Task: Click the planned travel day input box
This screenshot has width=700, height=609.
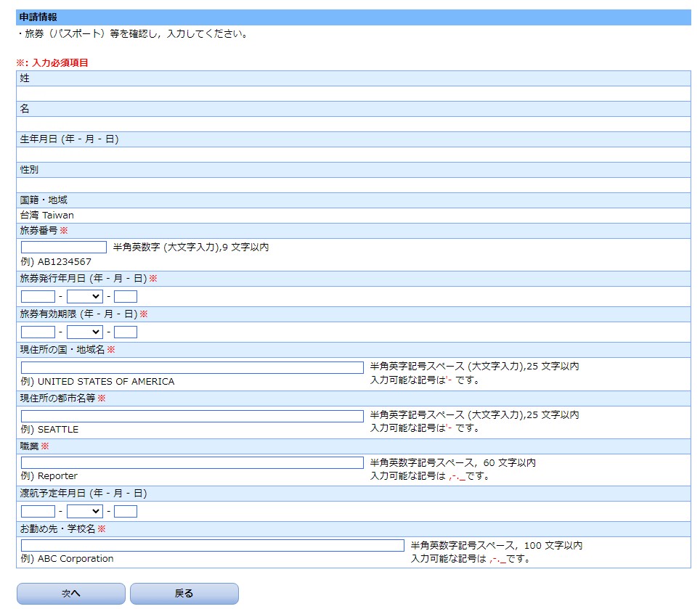Action: (125, 511)
